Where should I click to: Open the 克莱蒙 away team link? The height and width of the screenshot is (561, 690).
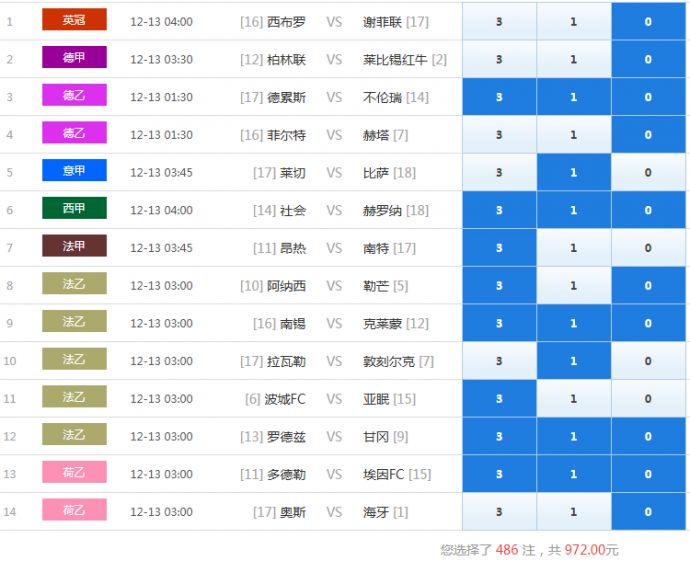pos(382,323)
